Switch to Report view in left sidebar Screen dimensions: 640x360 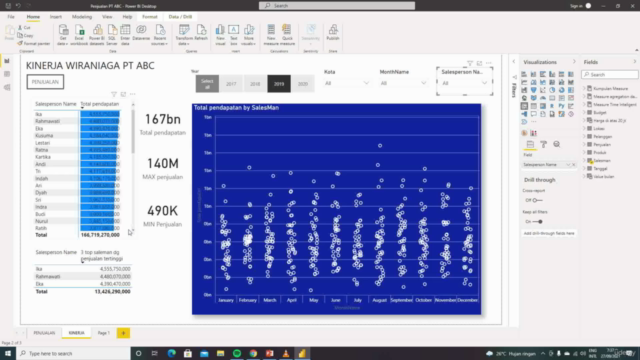(x=7, y=61)
